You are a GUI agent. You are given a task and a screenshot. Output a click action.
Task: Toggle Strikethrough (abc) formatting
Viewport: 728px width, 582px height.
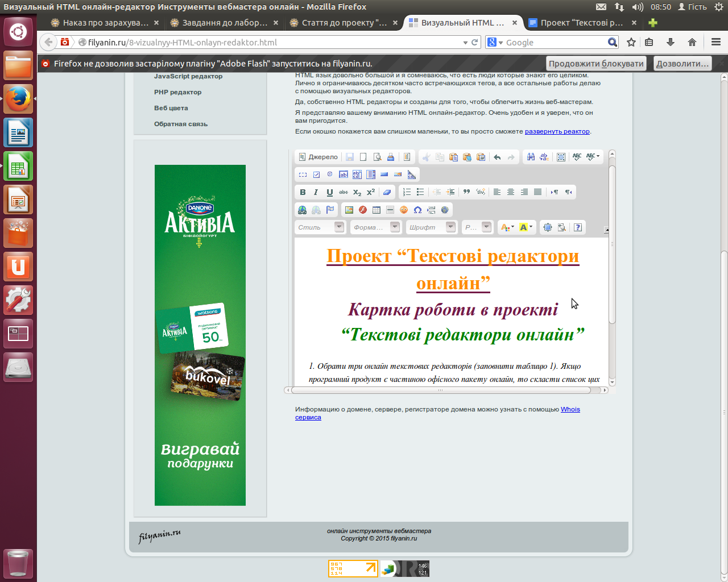coord(344,192)
